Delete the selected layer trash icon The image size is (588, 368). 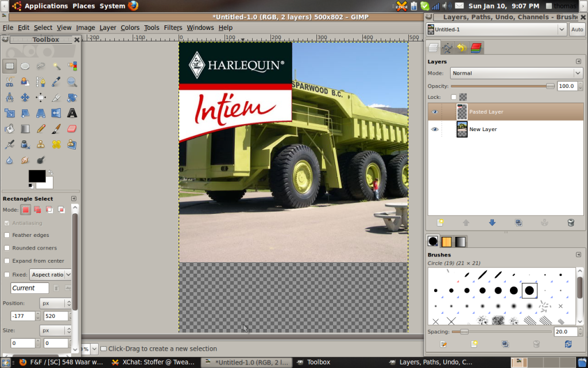pos(571,223)
